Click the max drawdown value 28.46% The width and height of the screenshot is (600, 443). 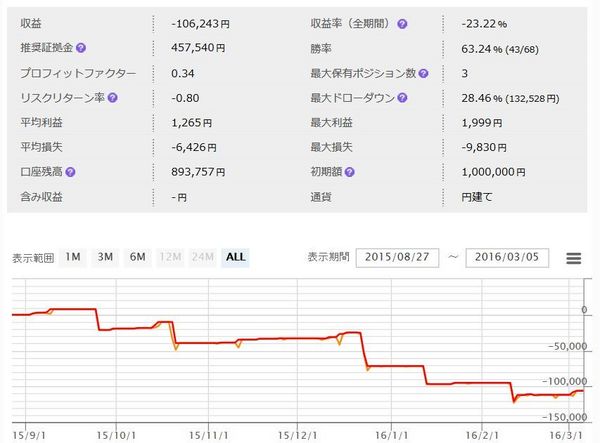[482, 98]
